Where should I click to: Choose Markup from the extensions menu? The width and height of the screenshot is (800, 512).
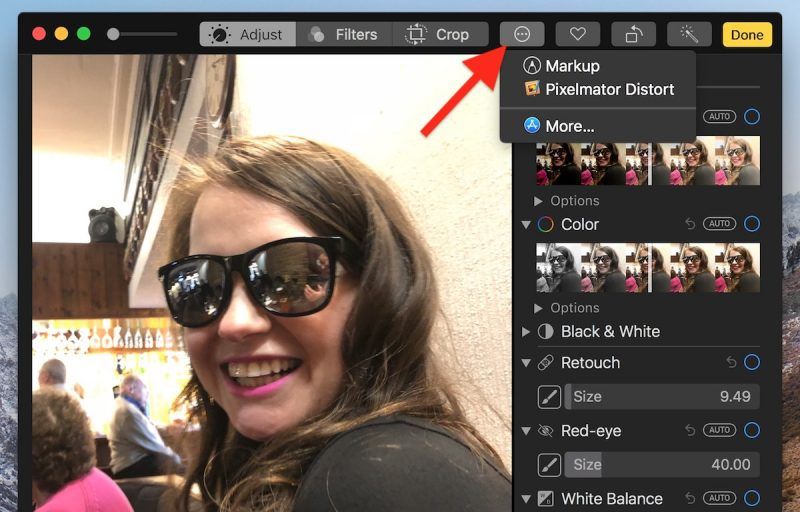tap(572, 66)
